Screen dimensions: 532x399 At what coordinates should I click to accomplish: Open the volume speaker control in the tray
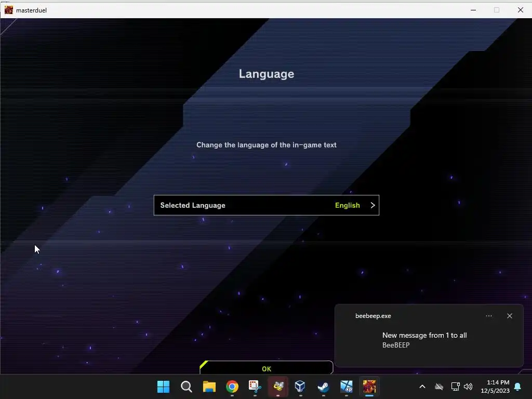point(468,387)
